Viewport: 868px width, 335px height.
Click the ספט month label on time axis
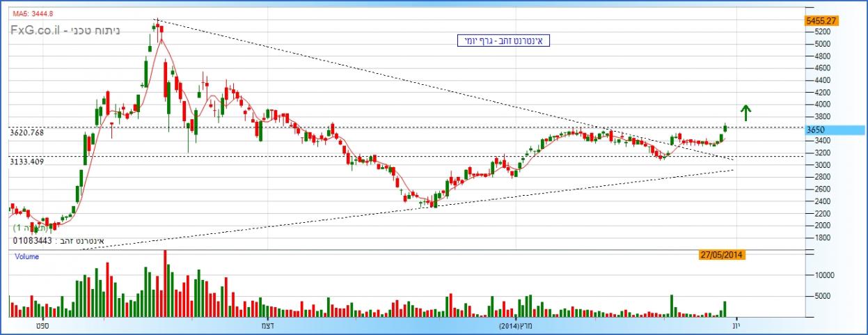pyautogui.click(x=42, y=326)
